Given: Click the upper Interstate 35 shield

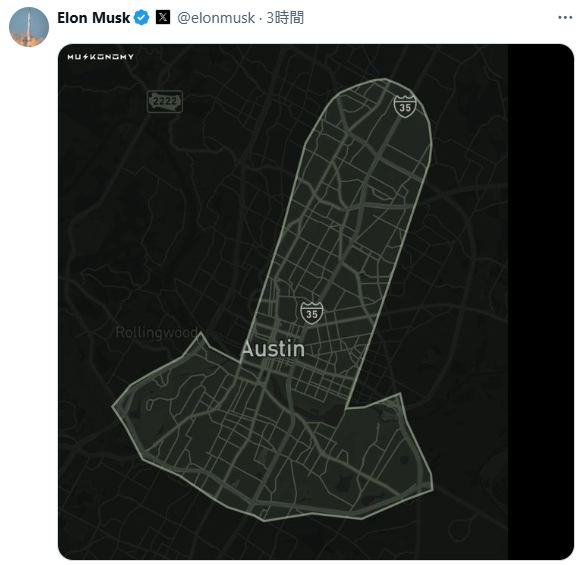Looking at the screenshot, I should point(405,106).
